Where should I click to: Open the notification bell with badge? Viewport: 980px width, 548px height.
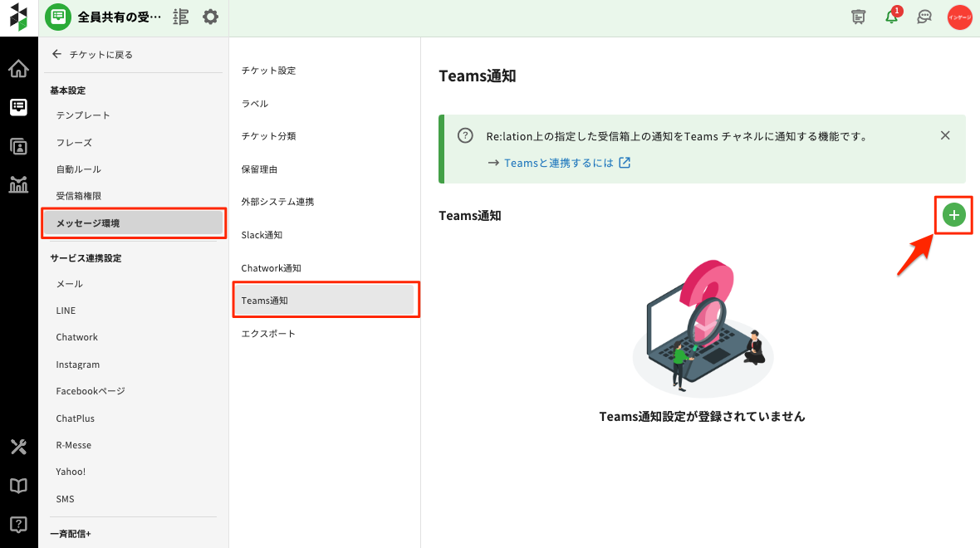[x=893, y=16]
